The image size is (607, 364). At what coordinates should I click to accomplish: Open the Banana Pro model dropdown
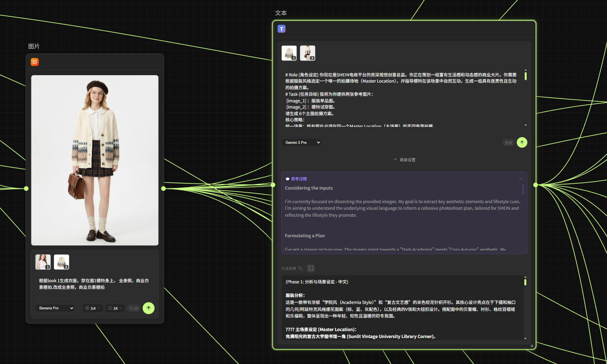(56, 308)
